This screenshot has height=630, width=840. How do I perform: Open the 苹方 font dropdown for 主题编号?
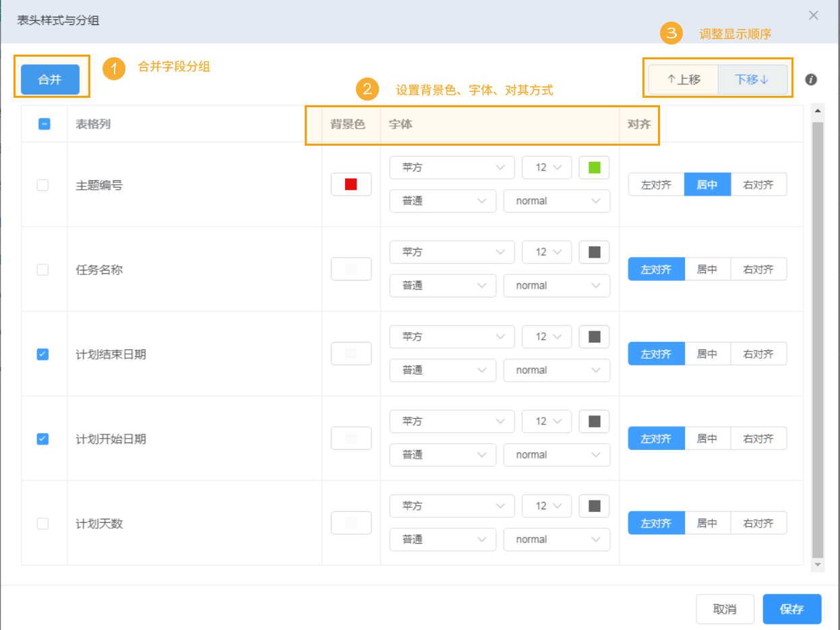point(452,167)
